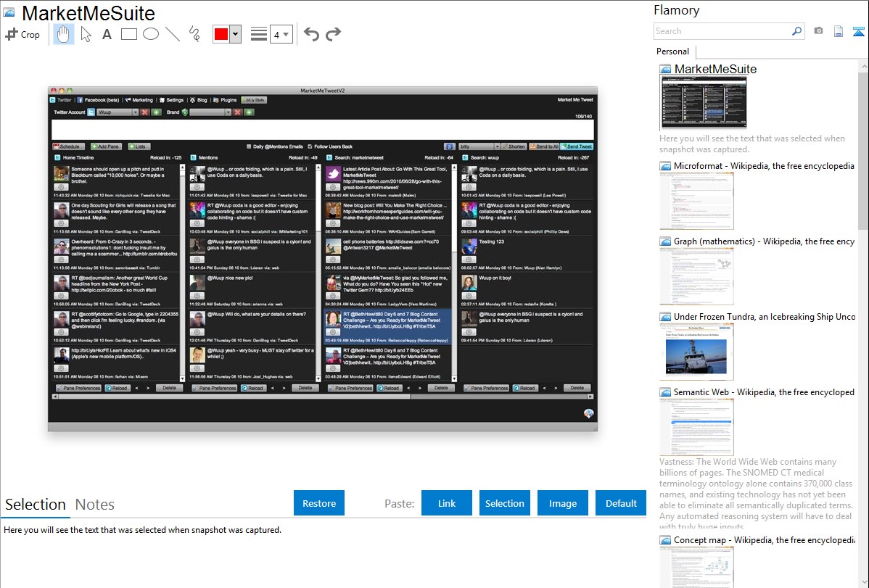
Task: Click the Restore button
Action: point(319,503)
